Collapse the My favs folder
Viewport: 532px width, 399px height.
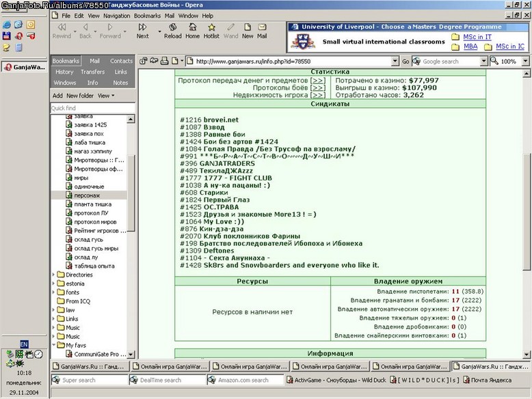pos(53,345)
